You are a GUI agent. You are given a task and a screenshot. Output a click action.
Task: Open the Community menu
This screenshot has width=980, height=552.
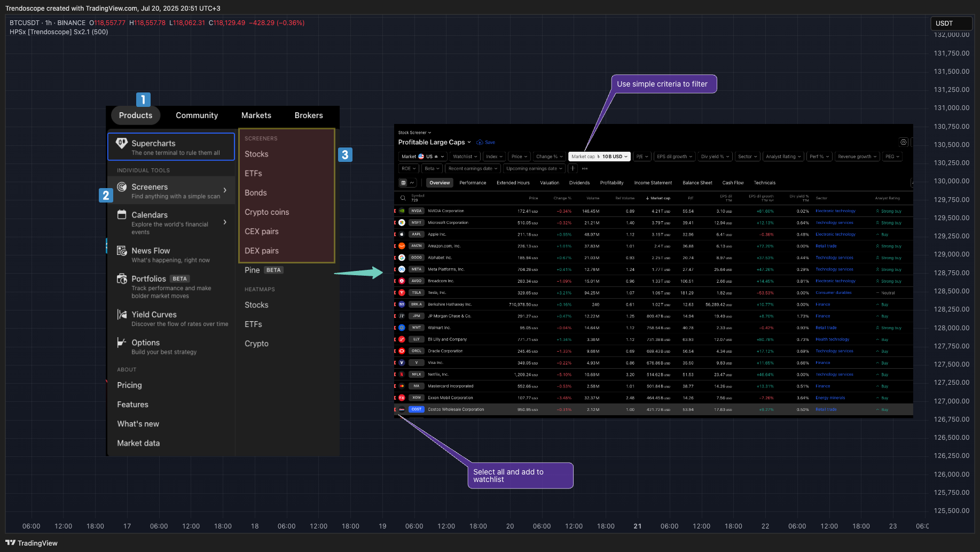pyautogui.click(x=197, y=115)
